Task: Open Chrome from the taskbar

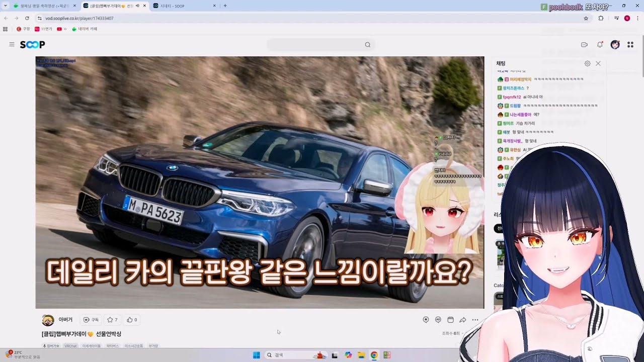Action: tap(374, 355)
